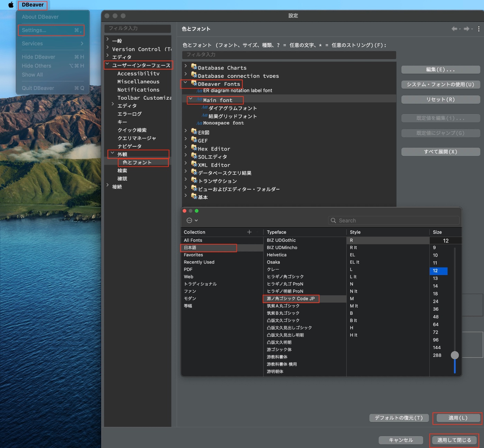This screenshot has height=448, width=484.
Task: Click the font size slider knob
Action: [455, 355]
